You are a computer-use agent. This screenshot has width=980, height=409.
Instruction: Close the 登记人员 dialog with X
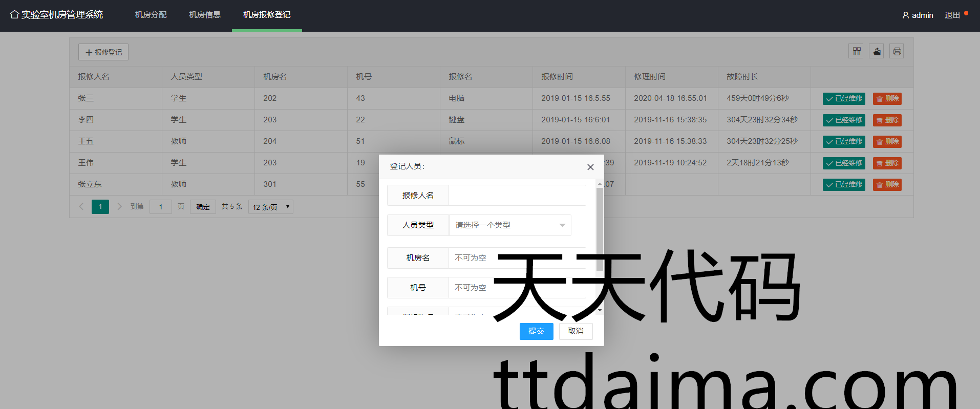pos(590,167)
